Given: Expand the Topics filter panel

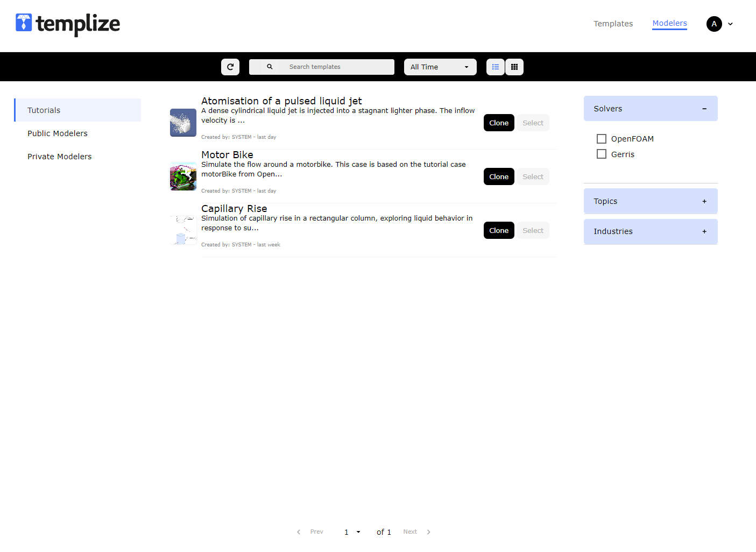Looking at the screenshot, I should click(651, 201).
